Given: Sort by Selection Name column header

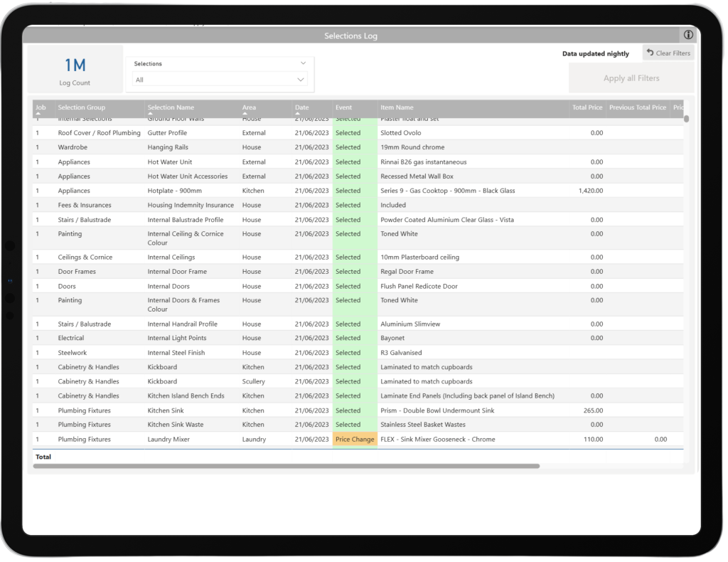Looking at the screenshot, I should (171, 108).
